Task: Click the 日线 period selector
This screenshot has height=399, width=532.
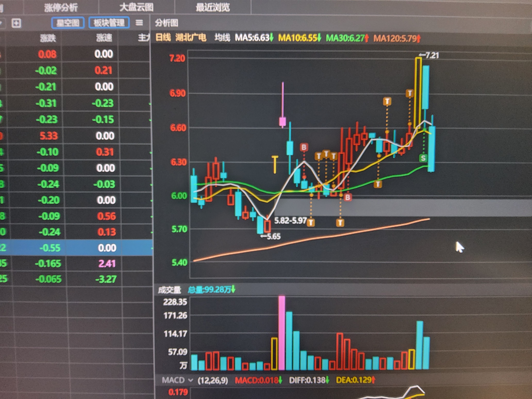Action: [163, 38]
